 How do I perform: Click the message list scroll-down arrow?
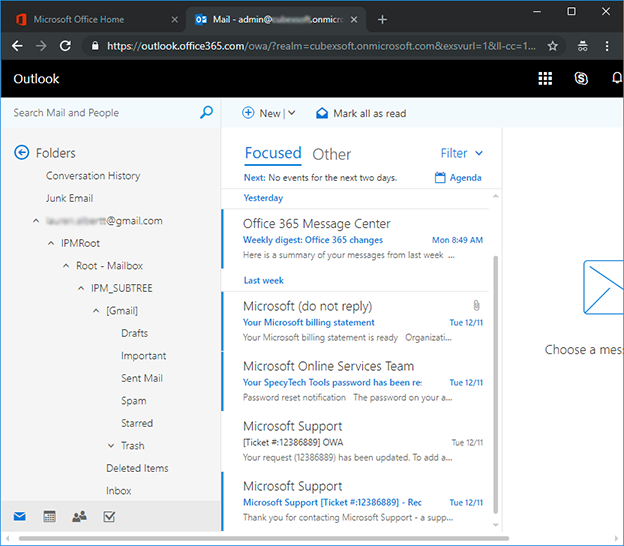(495, 525)
